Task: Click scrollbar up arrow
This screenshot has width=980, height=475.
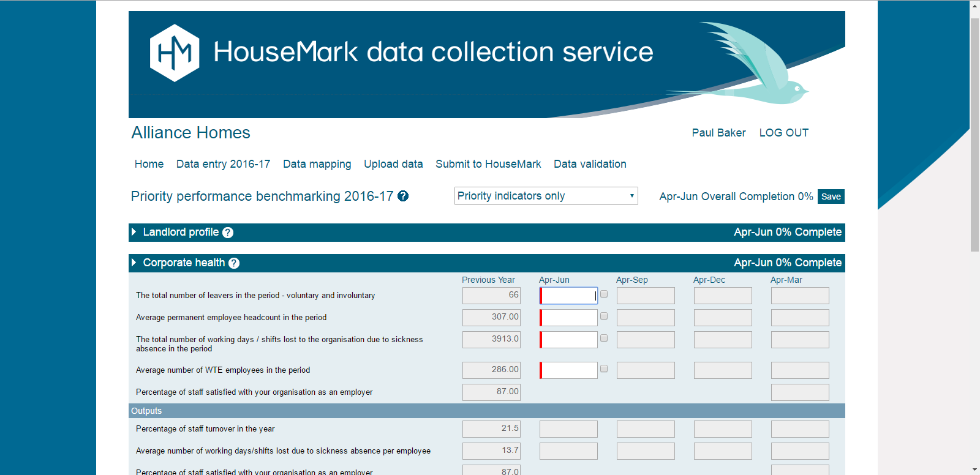Action: (x=975, y=6)
